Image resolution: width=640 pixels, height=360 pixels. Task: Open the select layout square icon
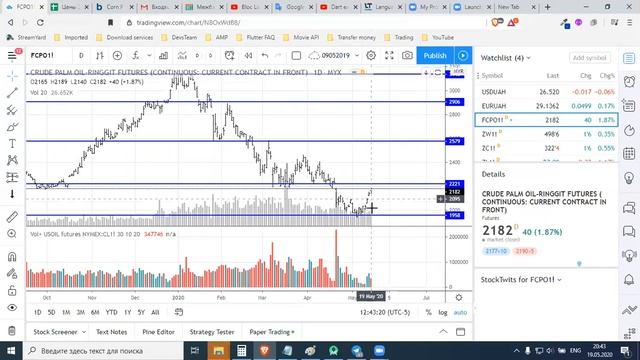point(296,56)
